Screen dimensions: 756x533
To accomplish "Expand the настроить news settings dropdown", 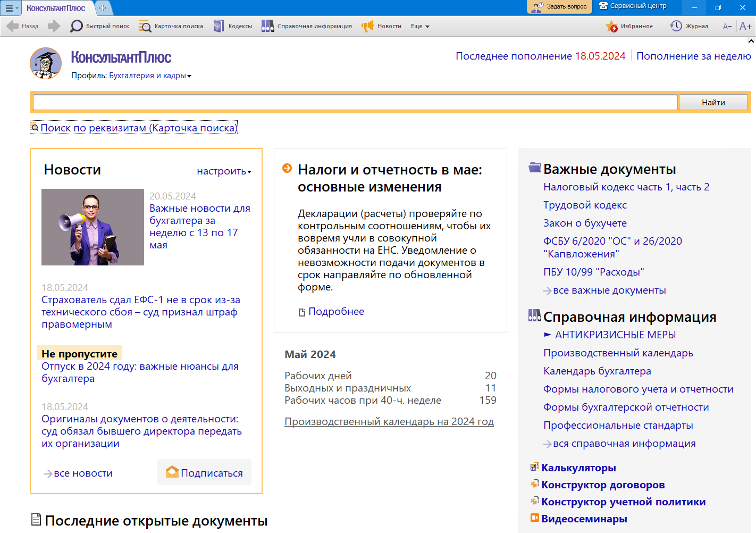I will pyautogui.click(x=224, y=171).
